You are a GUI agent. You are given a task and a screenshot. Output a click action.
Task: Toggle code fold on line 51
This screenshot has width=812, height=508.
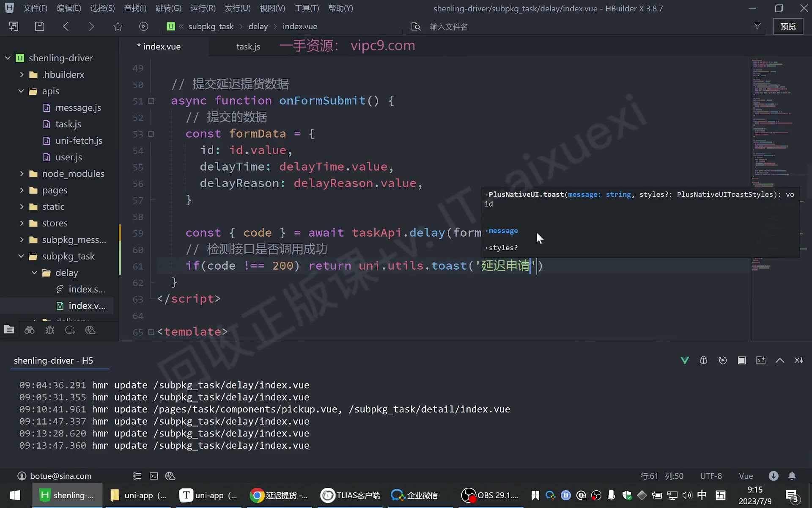pos(151,101)
